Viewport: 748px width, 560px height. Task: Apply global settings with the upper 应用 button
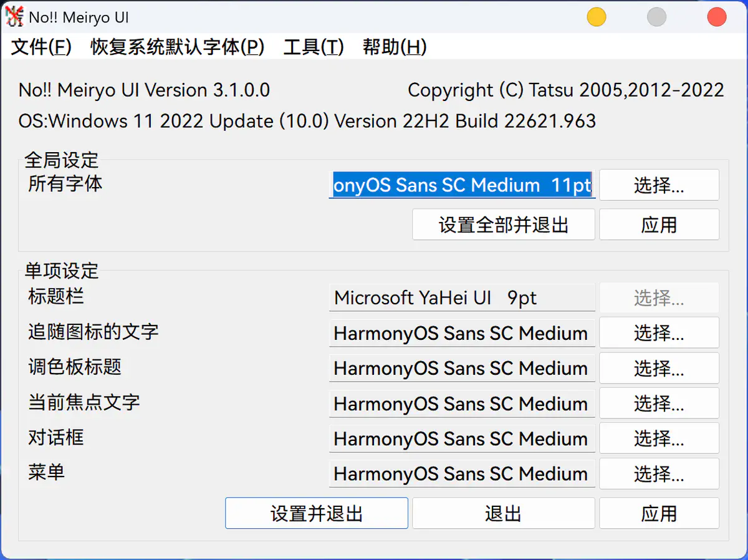[659, 224]
